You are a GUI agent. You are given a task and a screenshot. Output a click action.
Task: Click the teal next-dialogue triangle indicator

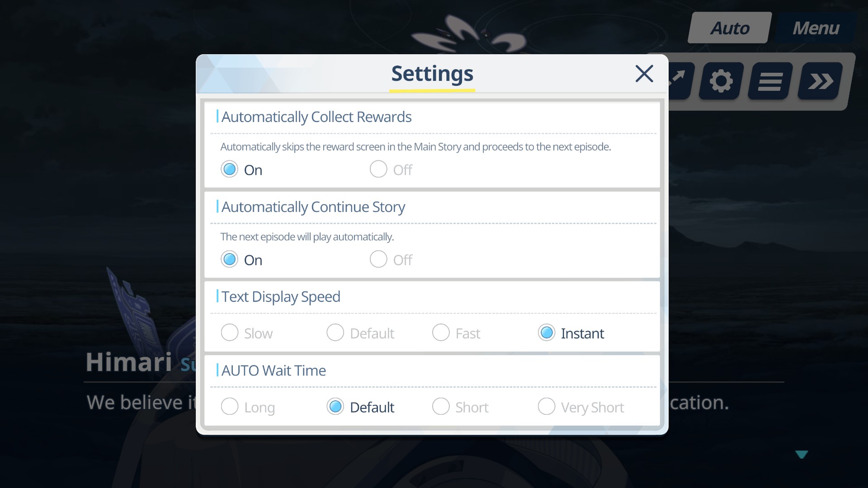click(x=802, y=454)
